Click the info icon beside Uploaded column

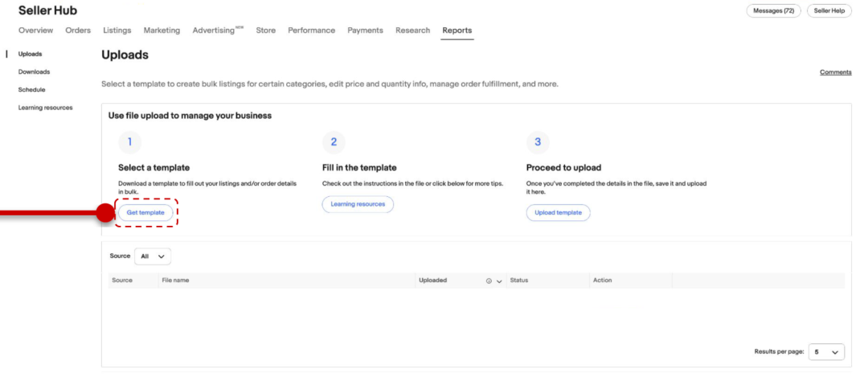click(x=489, y=281)
